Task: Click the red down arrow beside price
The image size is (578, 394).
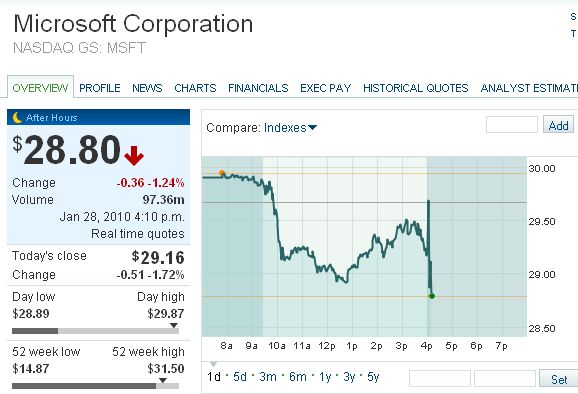Action: point(134,155)
